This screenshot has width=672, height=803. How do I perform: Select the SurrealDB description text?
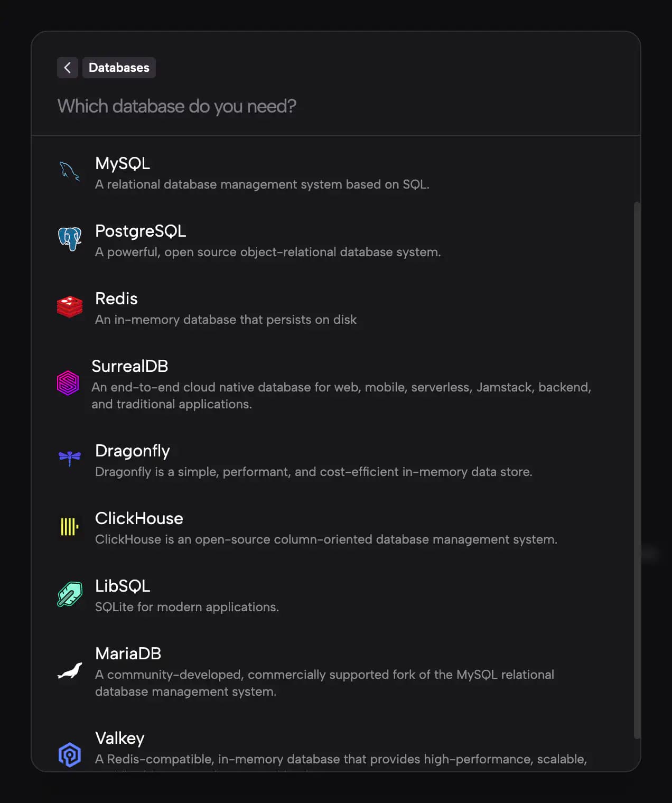[x=341, y=395]
